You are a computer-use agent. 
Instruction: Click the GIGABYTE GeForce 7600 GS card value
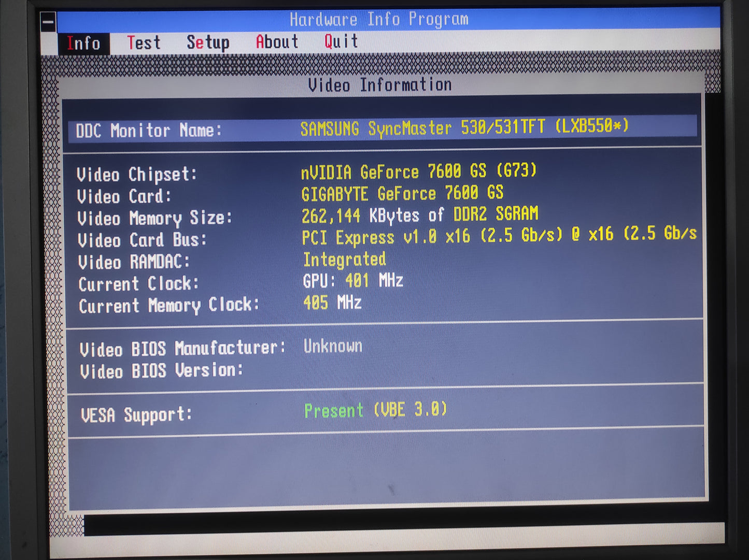click(x=402, y=194)
